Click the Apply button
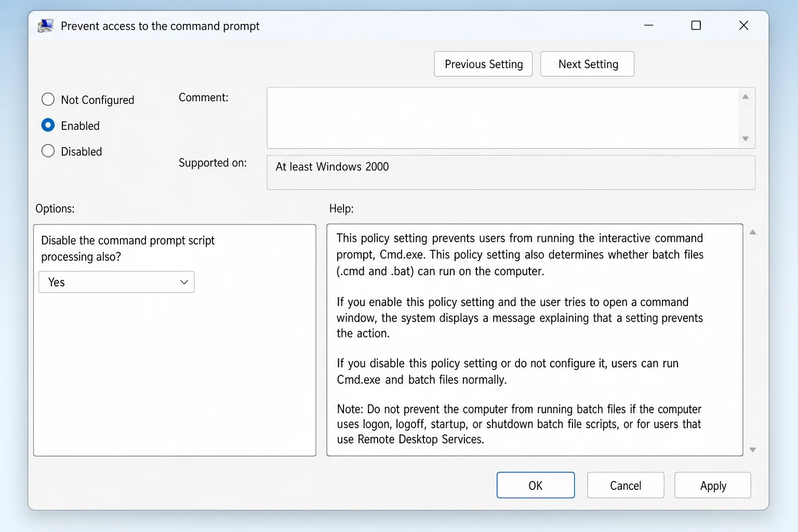 pyautogui.click(x=713, y=485)
